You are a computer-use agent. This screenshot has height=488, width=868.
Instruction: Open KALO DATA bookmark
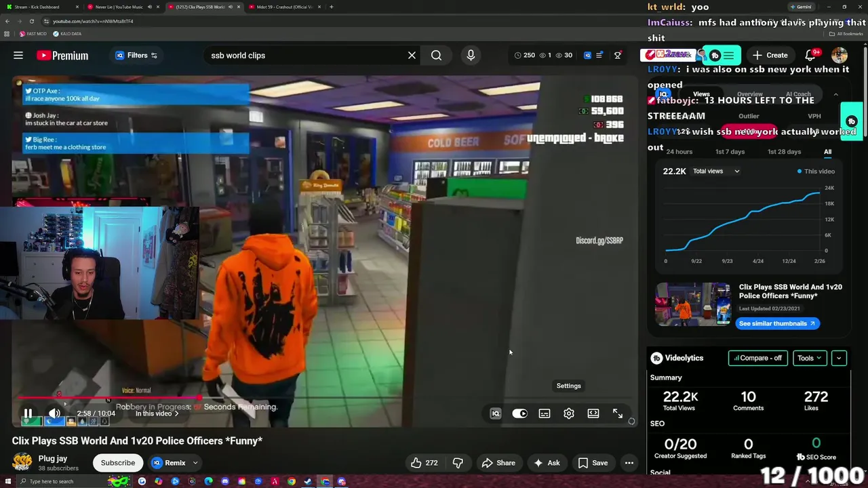66,34
